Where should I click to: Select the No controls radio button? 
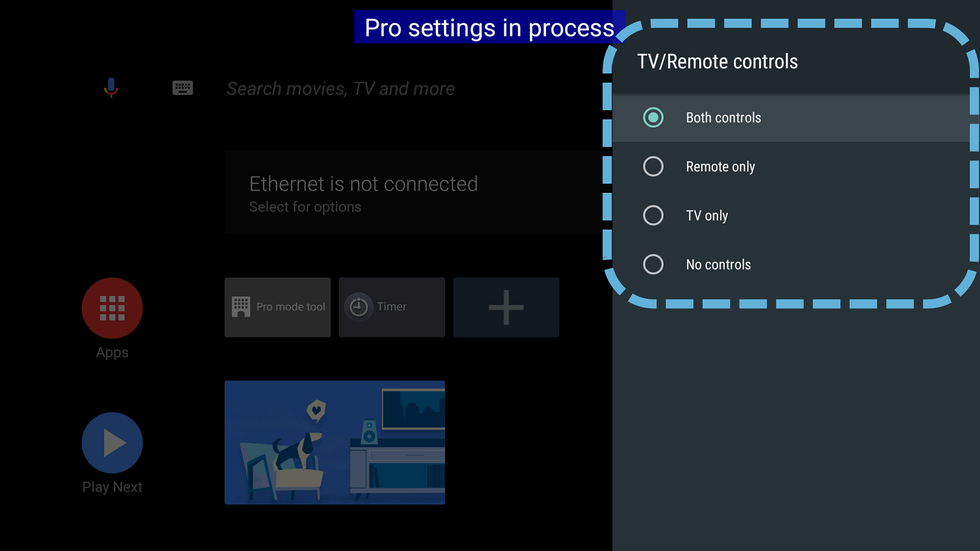pyautogui.click(x=653, y=264)
